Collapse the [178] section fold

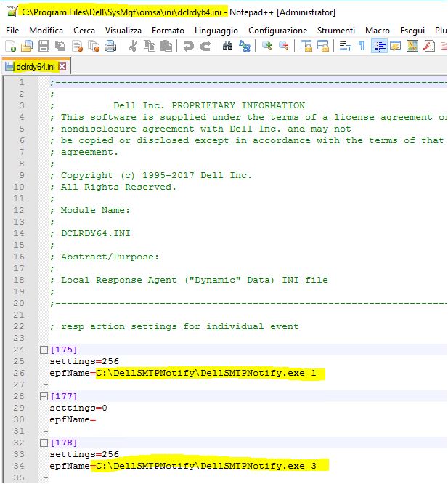[x=44, y=443]
